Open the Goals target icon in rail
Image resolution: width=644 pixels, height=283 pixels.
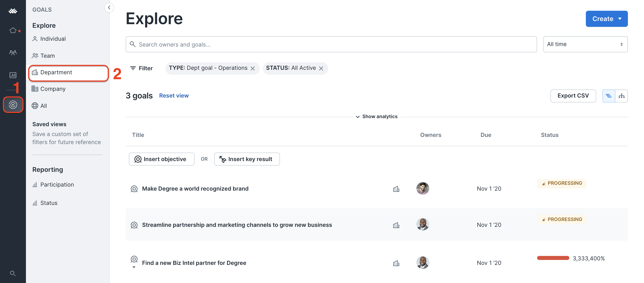(13, 105)
